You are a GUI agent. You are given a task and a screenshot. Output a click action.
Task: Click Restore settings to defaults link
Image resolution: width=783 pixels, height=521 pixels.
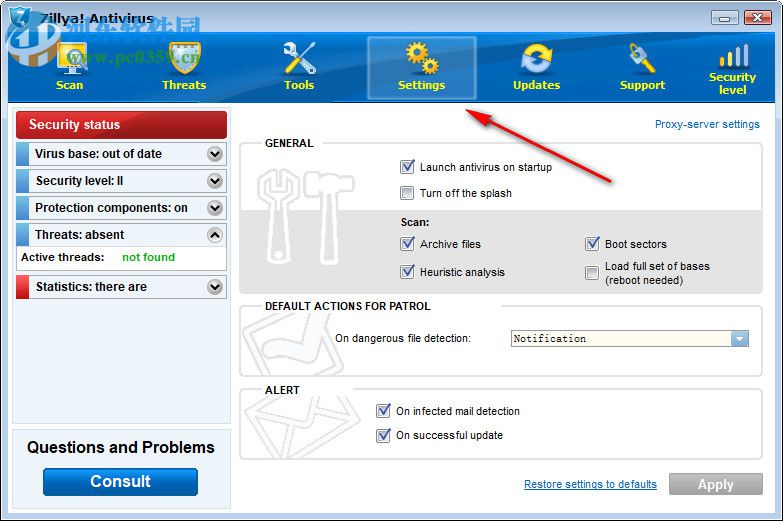pos(590,484)
